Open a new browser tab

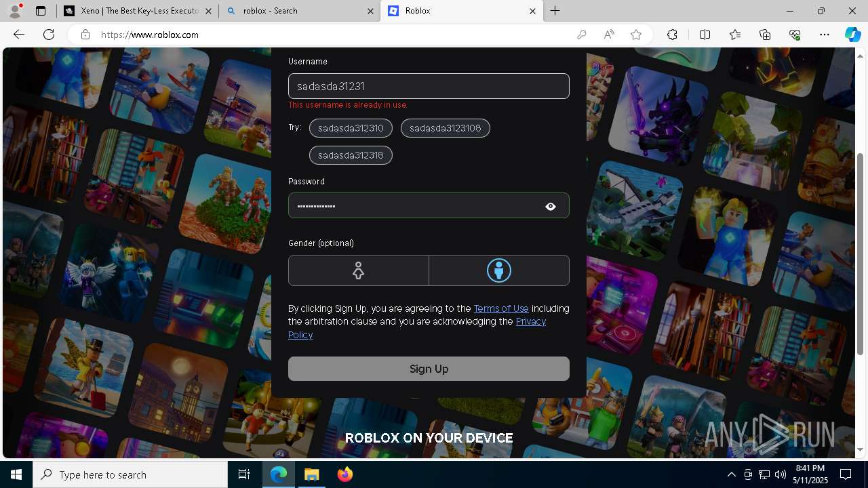tap(555, 11)
